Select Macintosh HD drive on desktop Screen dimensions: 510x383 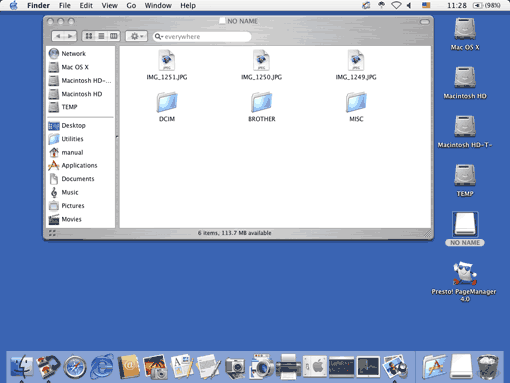coord(465,78)
